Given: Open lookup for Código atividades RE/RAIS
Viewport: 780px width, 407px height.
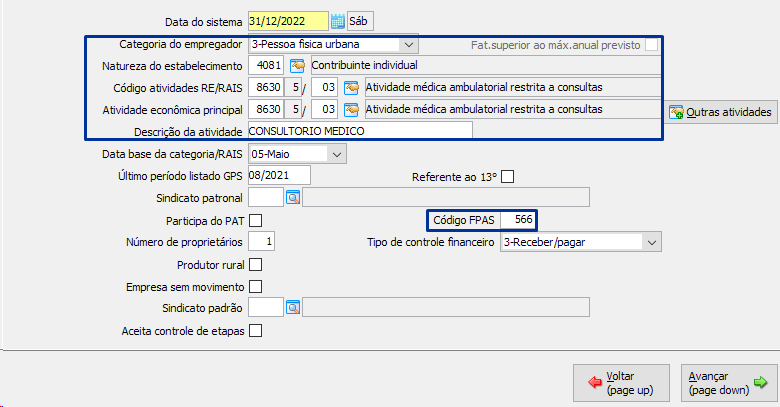Looking at the screenshot, I should click(351, 88).
